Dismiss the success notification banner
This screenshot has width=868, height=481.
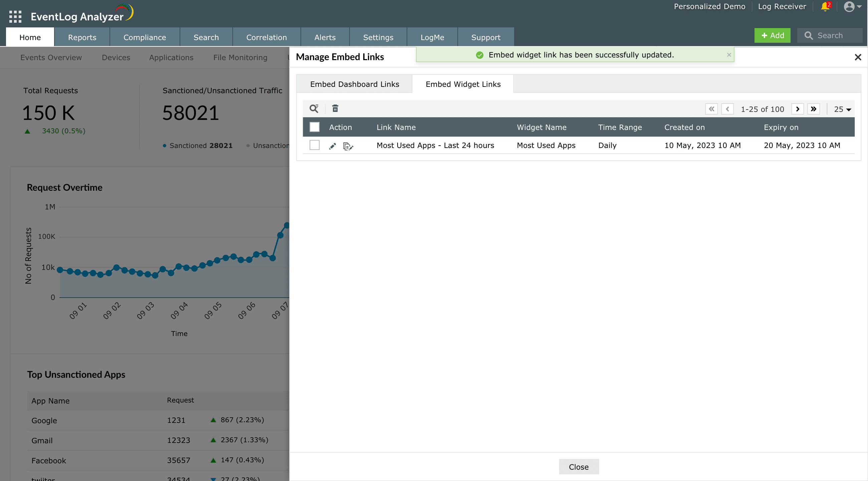coord(729,54)
